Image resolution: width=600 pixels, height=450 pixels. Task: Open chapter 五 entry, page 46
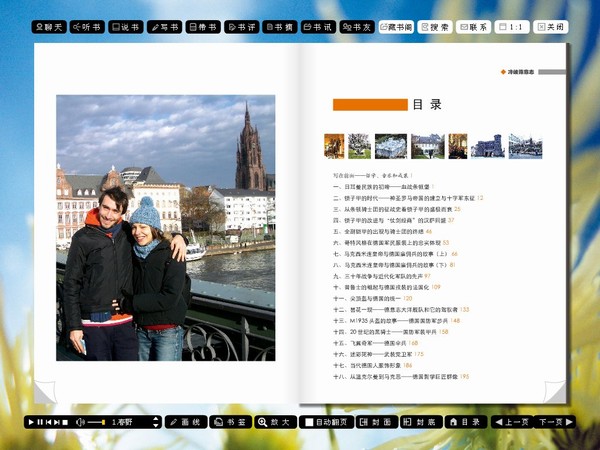coord(382,232)
